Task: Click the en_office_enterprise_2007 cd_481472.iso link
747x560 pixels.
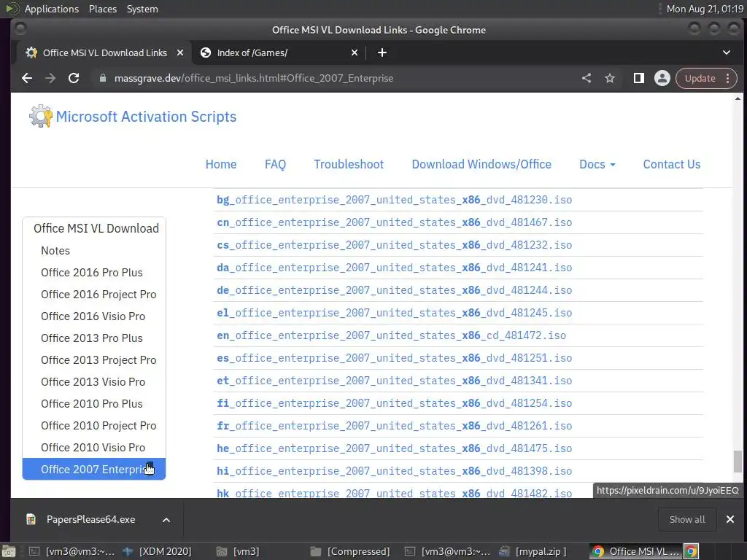Action: [391, 335]
